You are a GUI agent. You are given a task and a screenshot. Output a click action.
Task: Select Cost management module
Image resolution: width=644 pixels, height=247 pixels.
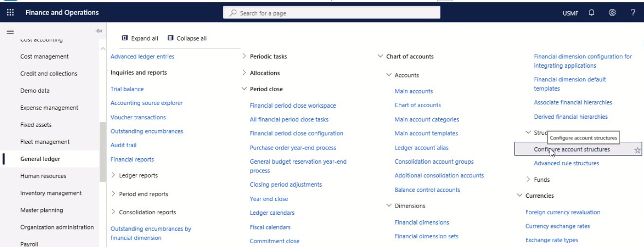44,57
